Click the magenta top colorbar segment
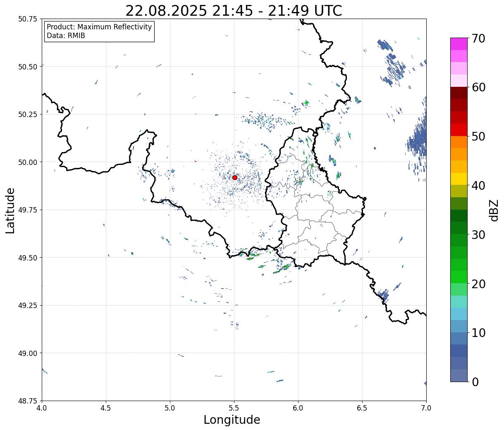 (459, 44)
